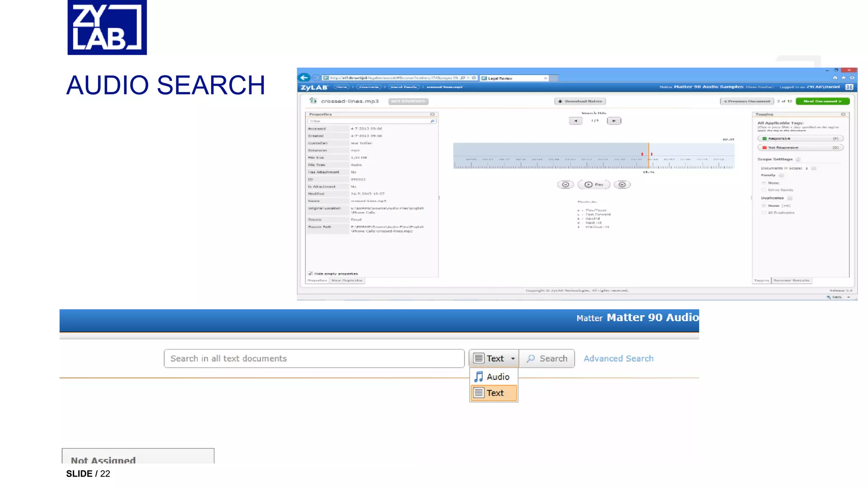Viewport: 868px width, 488px height.
Task: Click the music note icon beside Audio
Action: click(479, 377)
